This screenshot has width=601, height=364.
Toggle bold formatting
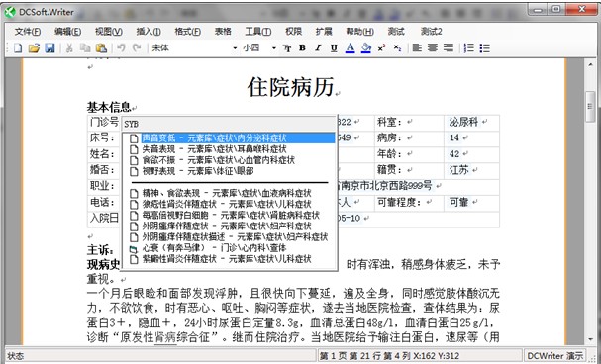(x=302, y=48)
